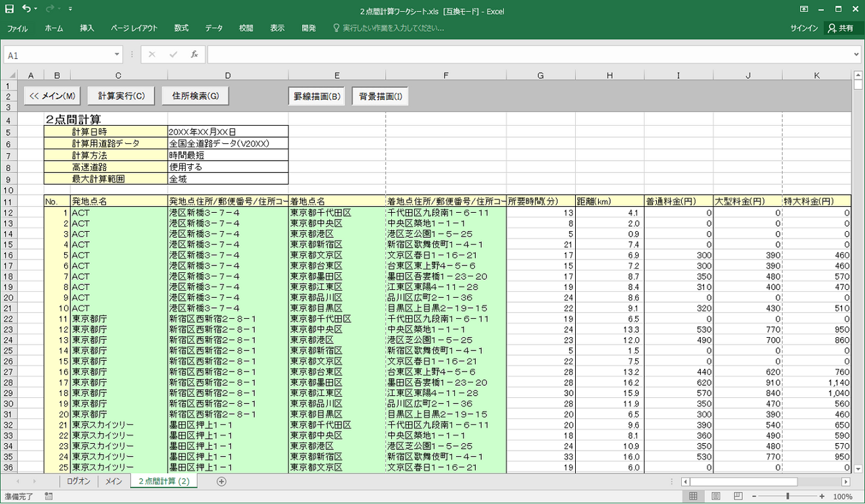Select the 2点間計算 (2) sheet tab
This screenshot has height=504, width=865.
point(164,481)
